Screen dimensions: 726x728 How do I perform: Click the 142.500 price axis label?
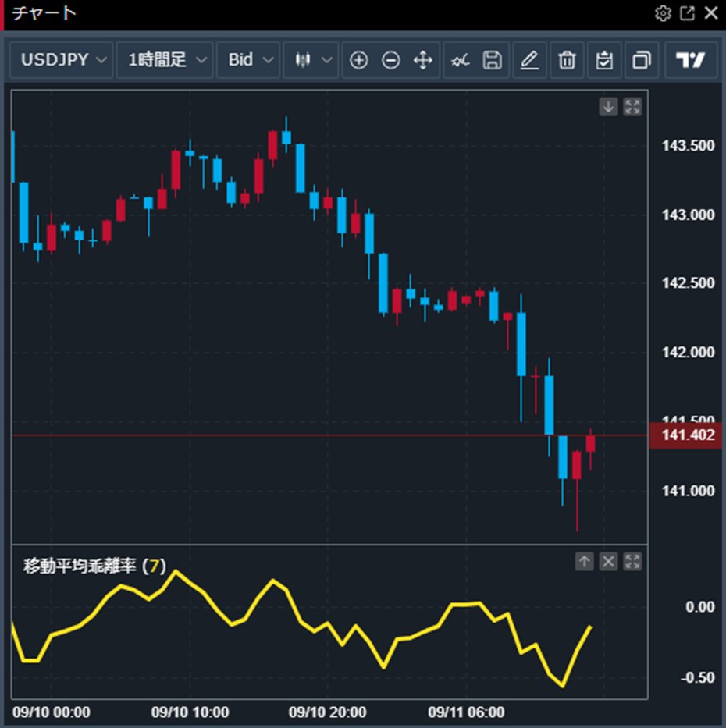click(x=688, y=282)
